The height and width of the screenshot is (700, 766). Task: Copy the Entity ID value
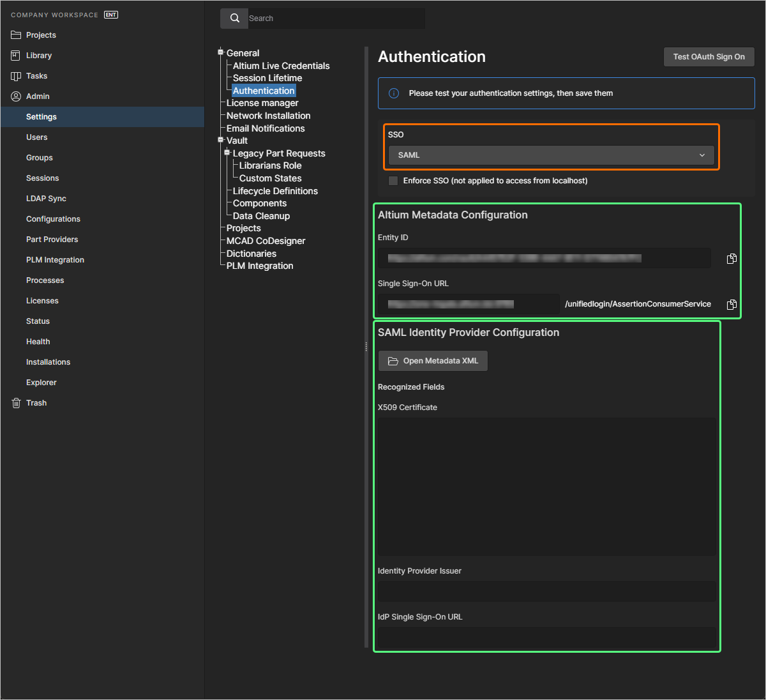[x=732, y=259]
